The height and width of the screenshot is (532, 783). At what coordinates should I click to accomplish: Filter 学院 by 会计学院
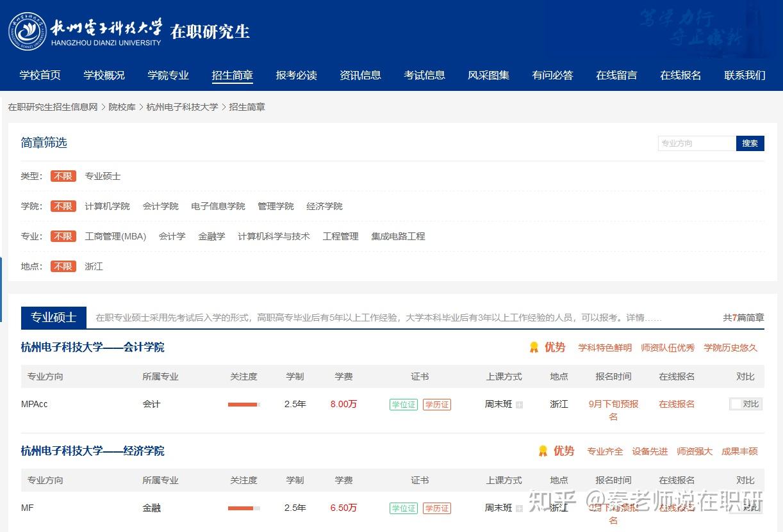point(161,206)
